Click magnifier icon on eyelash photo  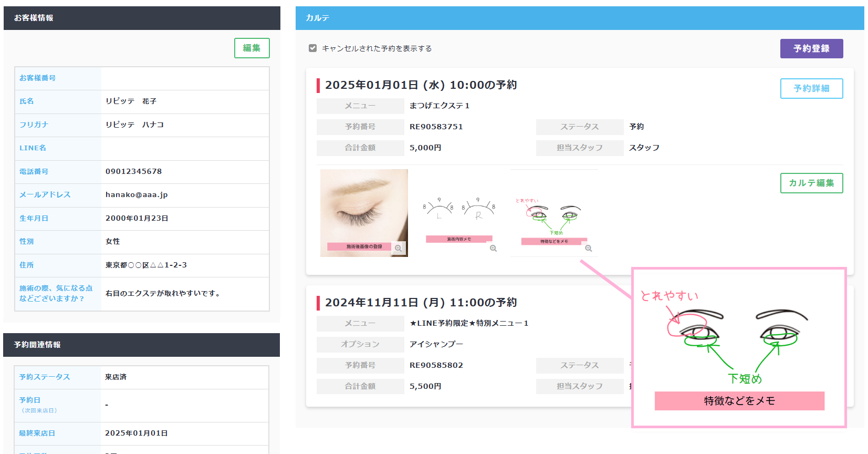399,248
